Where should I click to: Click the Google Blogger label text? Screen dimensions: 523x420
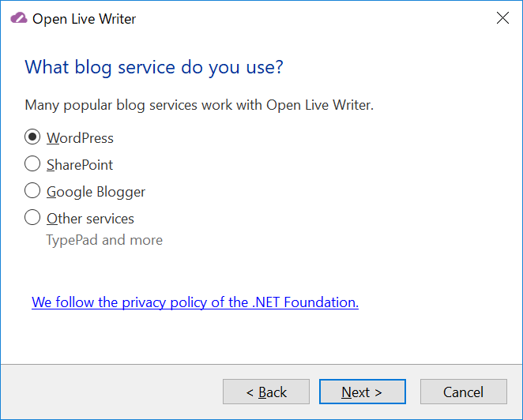96,193
